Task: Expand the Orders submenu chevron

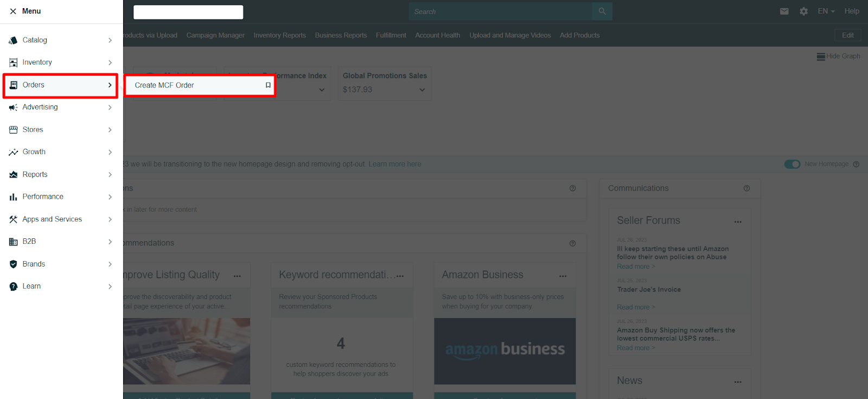Action: tap(110, 85)
